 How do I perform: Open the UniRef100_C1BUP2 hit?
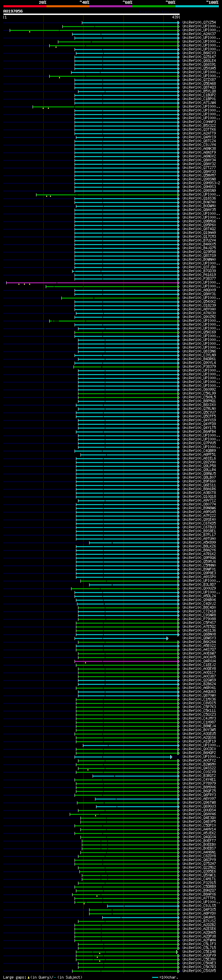[199, 95]
